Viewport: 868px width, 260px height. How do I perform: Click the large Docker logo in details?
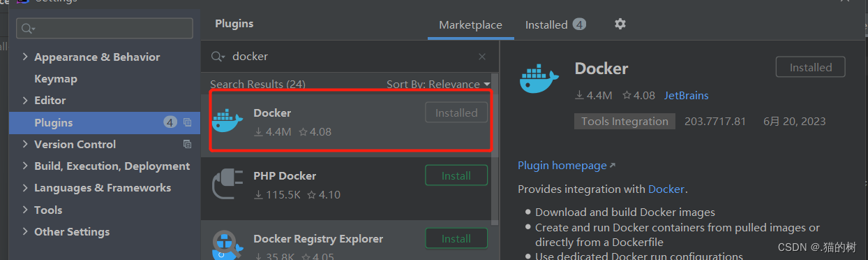(x=539, y=77)
